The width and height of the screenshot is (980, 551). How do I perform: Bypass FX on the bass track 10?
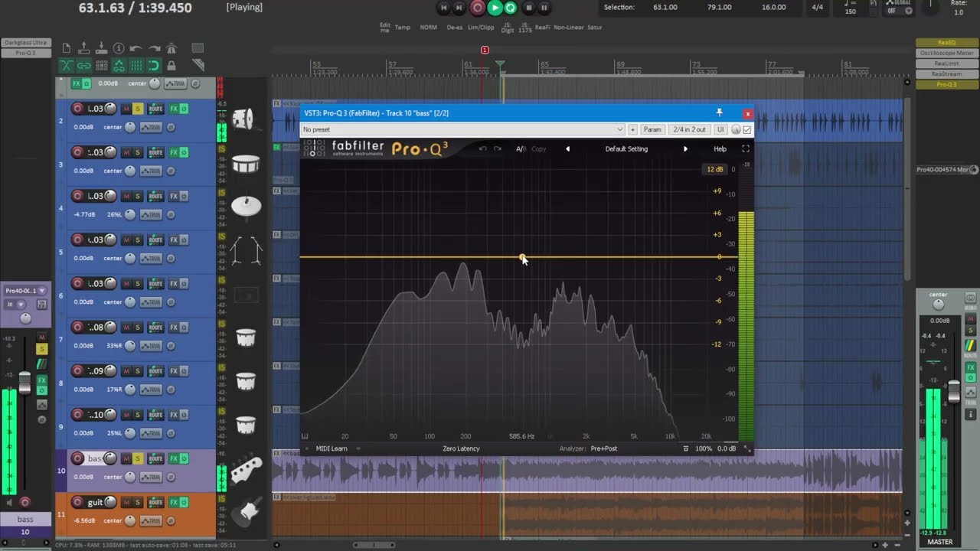click(x=184, y=458)
